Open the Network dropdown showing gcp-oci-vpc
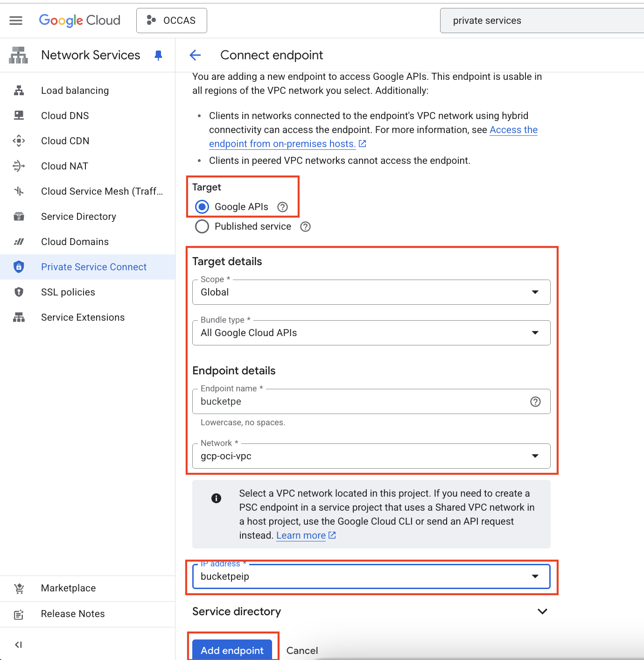The image size is (644, 660). (x=371, y=456)
